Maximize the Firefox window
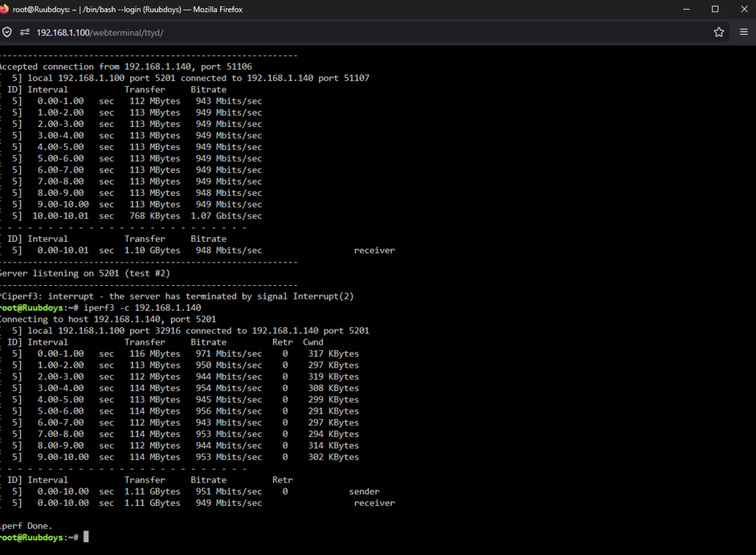The width and height of the screenshot is (756, 555). coord(715,9)
